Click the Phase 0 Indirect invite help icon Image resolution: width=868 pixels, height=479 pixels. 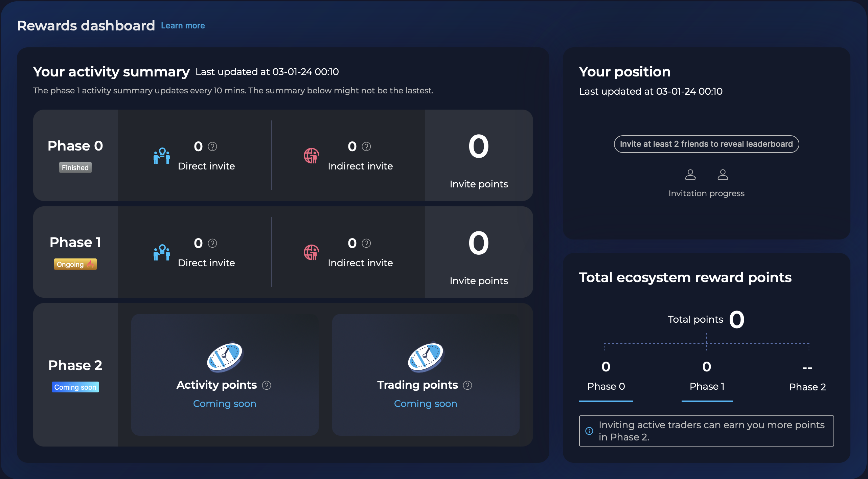point(366,146)
